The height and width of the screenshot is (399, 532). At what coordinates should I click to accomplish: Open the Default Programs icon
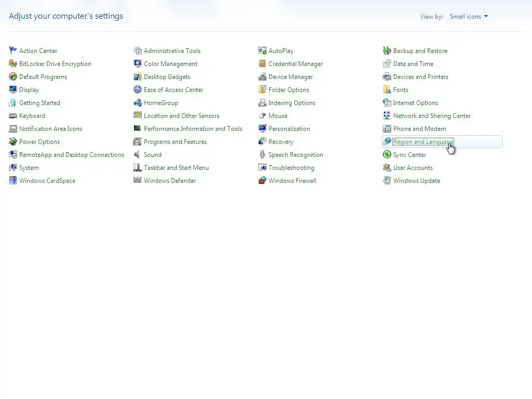pyautogui.click(x=13, y=77)
